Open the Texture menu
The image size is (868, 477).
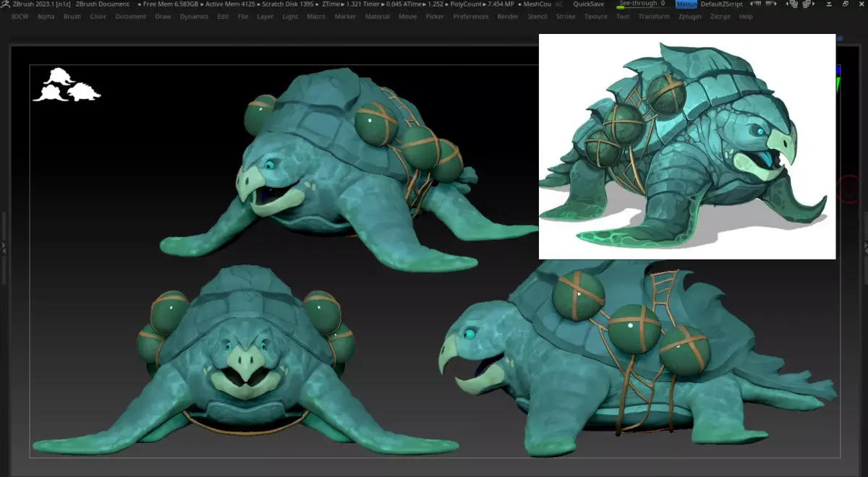coord(596,17)
